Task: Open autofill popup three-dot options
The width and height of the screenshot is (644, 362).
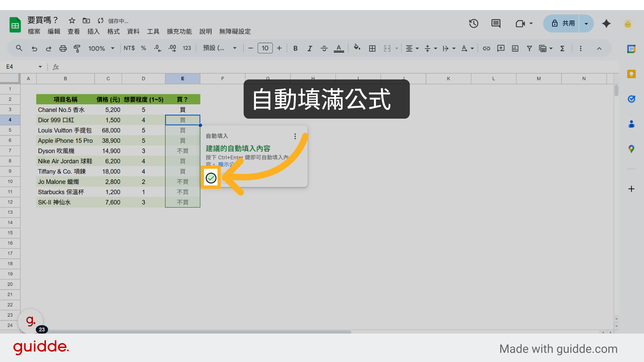Action: click(295, 136)
